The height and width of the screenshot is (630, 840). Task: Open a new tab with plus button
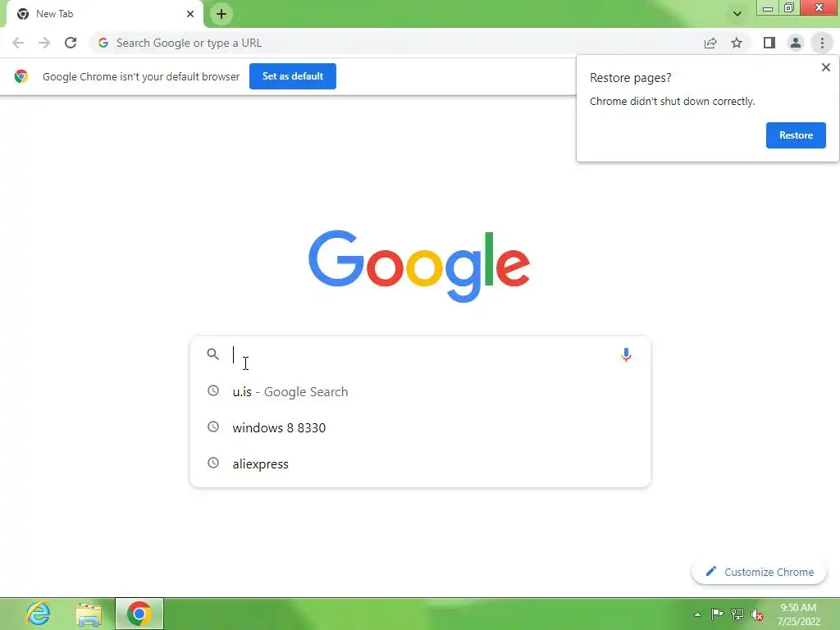(221, 14)
